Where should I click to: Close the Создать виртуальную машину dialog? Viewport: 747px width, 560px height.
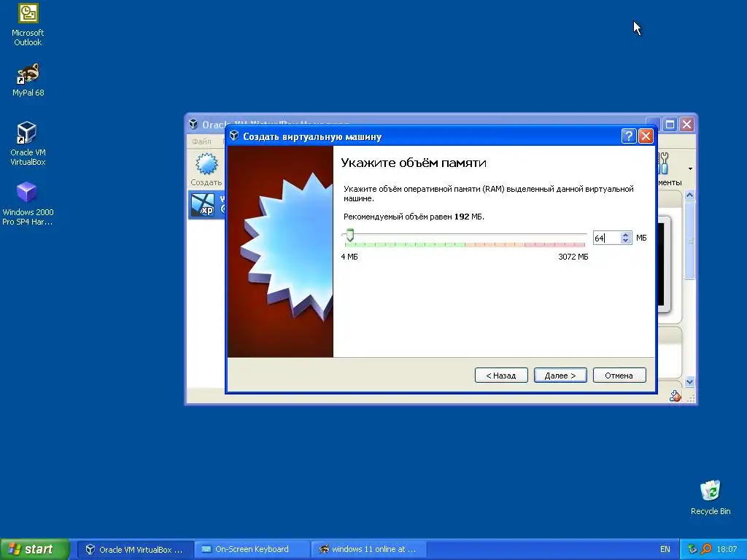[646, 136]
